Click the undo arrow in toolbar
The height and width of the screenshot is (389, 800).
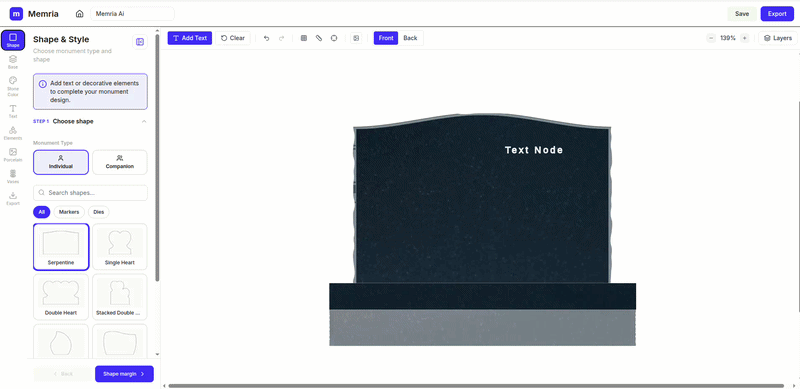266,38
